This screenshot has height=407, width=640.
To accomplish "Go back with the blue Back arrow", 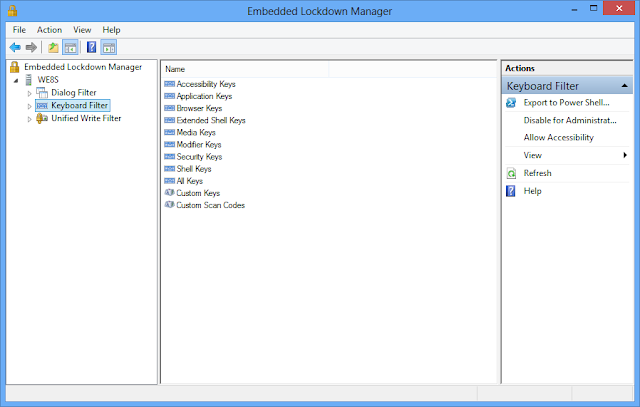I will [x=15, y=47].
